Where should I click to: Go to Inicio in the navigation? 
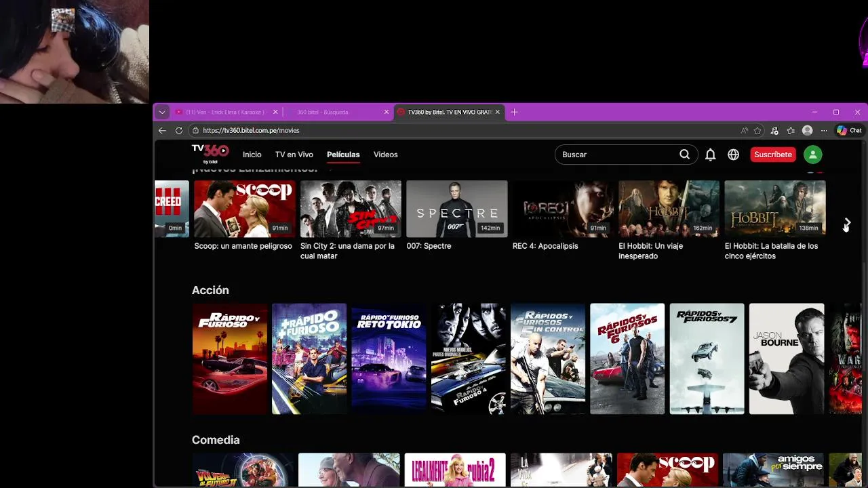click(252, 155)
